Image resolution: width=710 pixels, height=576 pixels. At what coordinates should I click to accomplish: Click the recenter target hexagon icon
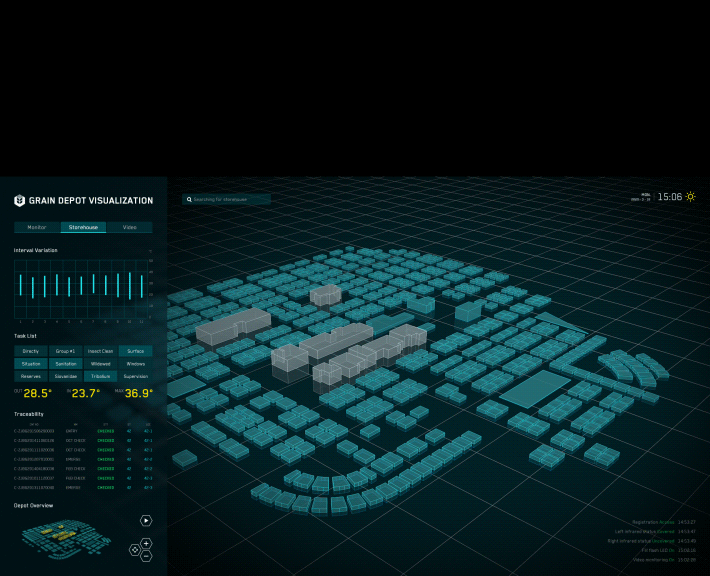click(x=134, y=550)
